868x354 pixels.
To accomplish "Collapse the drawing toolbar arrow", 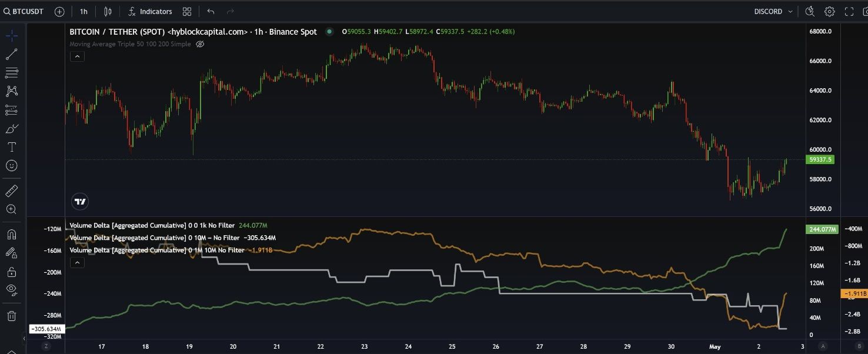I will pos(24,339).
